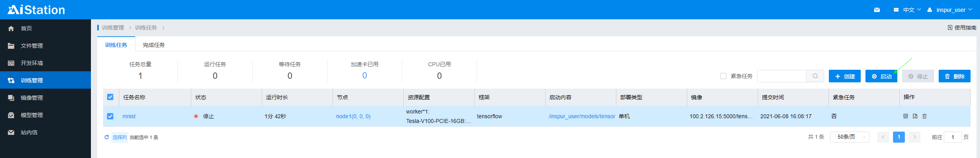Switch to the 完成任务 tab

(153, 45)
